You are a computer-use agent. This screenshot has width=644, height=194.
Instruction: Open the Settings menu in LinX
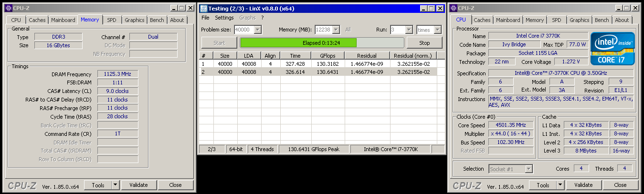click(224, 18)
